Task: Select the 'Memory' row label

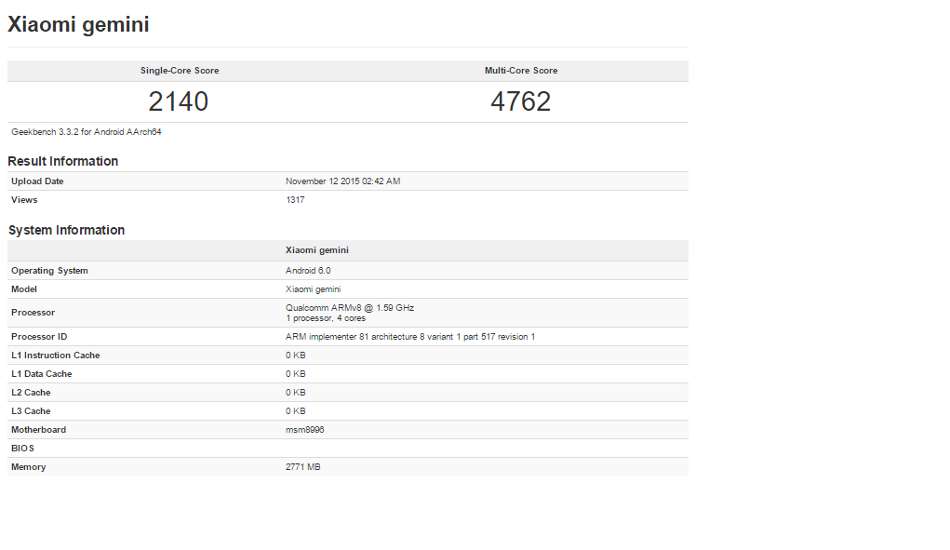Action: pos(28,467)
